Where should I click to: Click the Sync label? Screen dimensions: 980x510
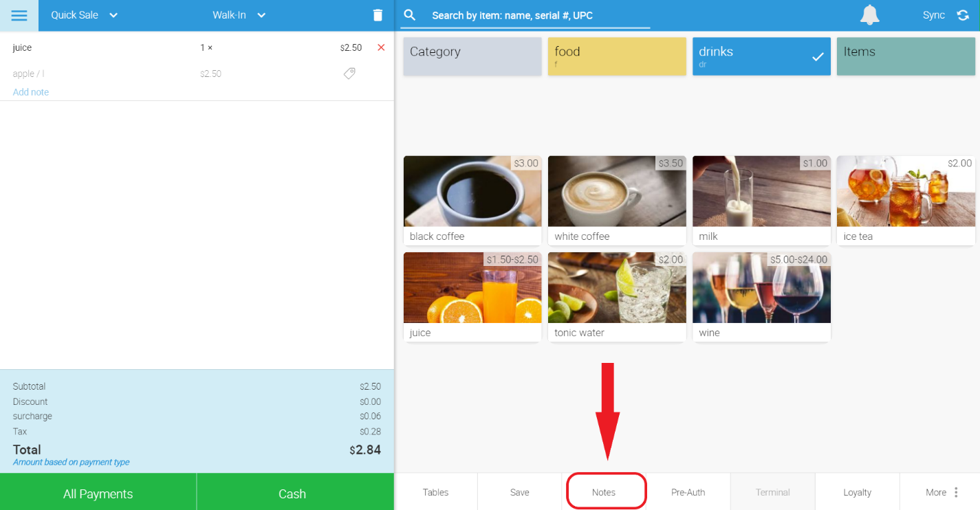pos(934,15)
